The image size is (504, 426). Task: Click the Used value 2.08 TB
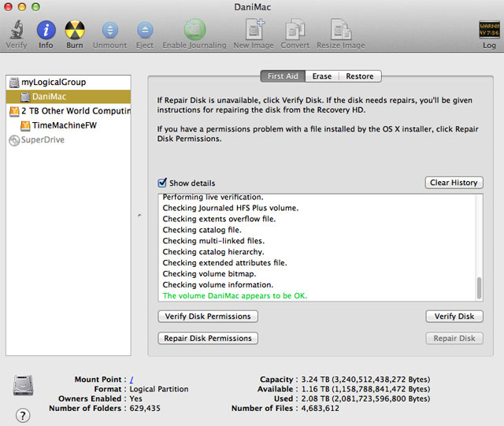tap(365, 398)
